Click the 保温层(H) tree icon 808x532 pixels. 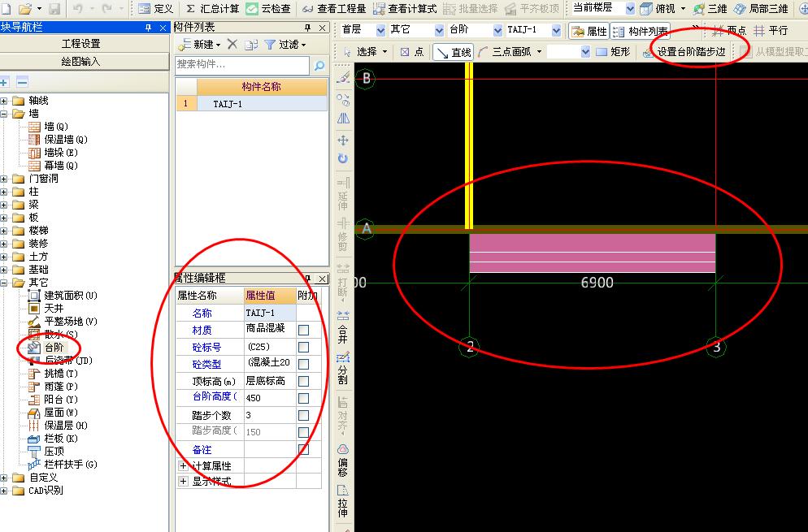[34, 426]
